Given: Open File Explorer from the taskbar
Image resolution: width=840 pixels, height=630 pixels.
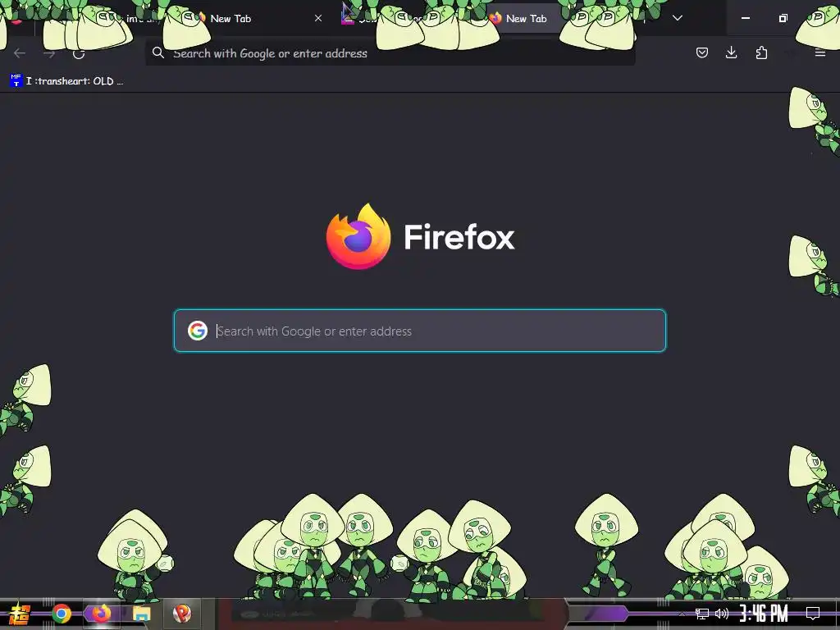Looking at the screenshot, I should click(x=141, y=614).
